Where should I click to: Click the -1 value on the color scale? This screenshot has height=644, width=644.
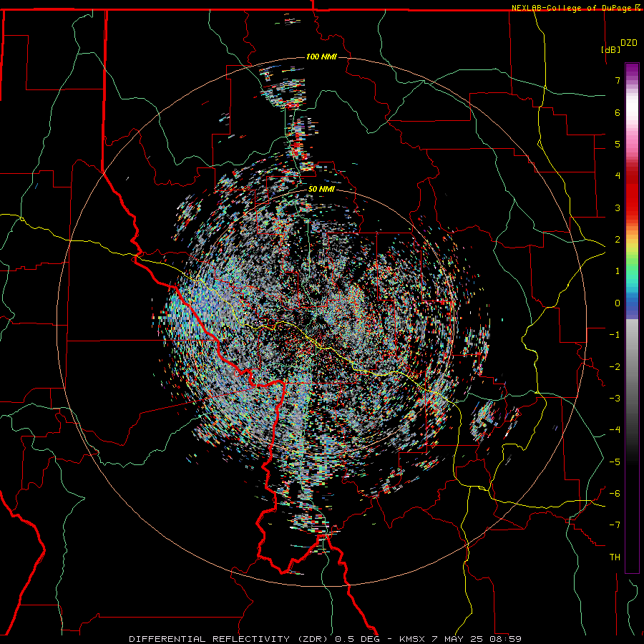click(x=615, y=335)
